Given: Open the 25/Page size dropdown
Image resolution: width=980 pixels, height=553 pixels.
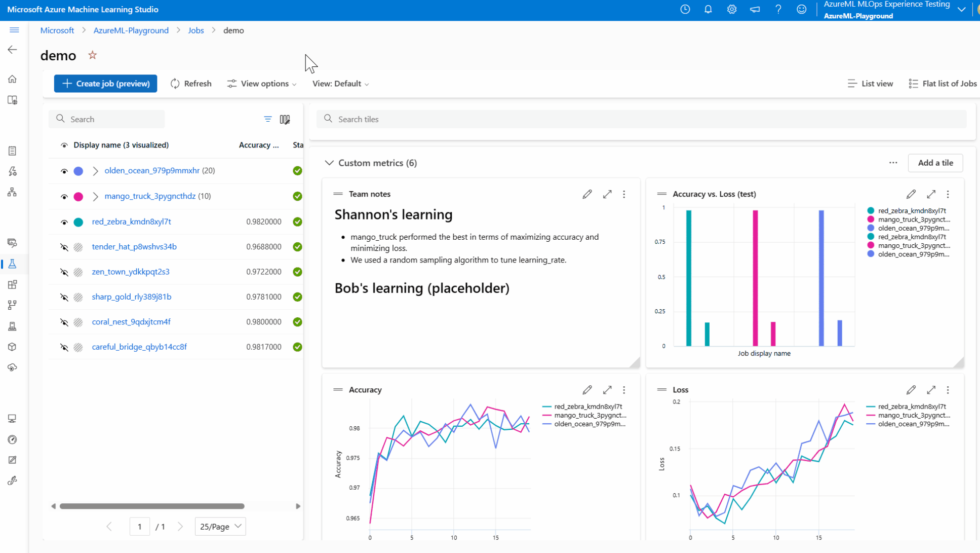Looking at the screenshot, I should [x=220, y=527].
